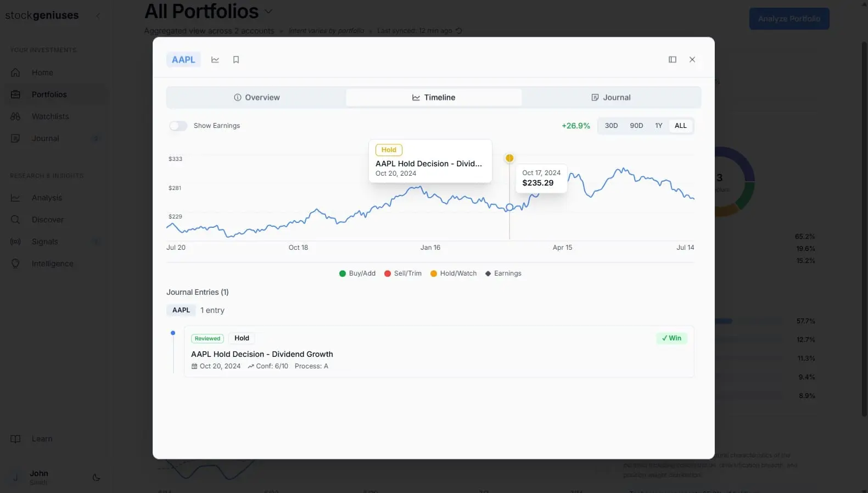Set chart range to ALL

(x=681, y=126)
